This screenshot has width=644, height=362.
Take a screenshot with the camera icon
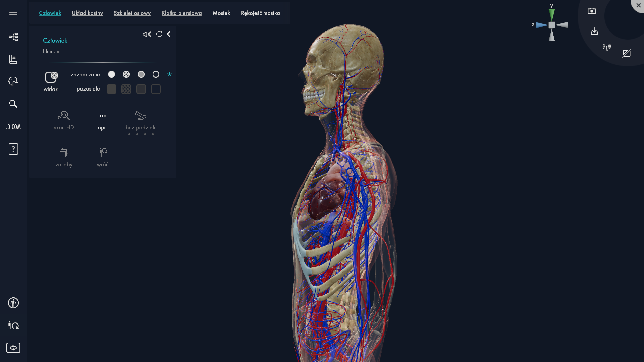pyautogui.click(x=592, y=11)
